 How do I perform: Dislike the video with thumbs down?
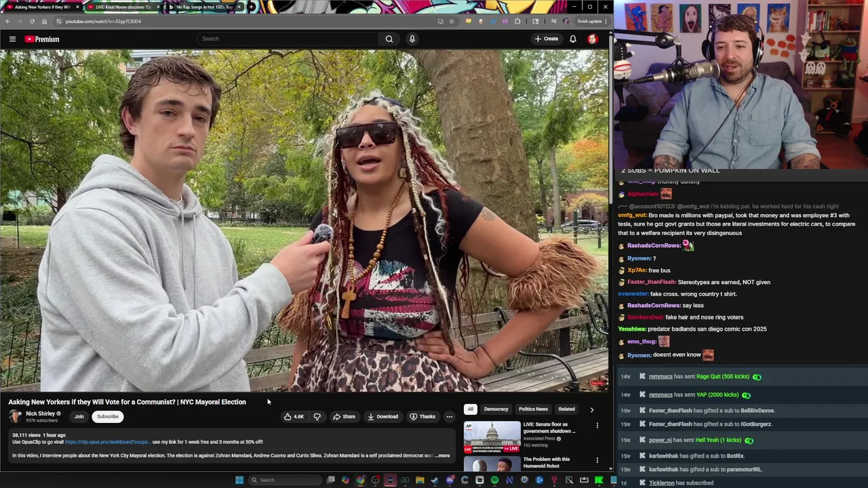pos(317,417)
